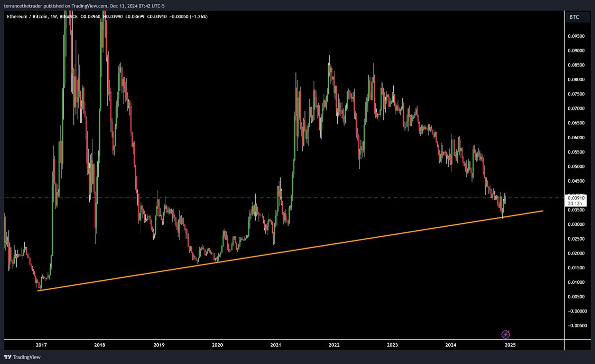The width and height of the screenshot is (595, 364).
Task: Click the 0.05500 price scale label
Action: tap(577, 152)
